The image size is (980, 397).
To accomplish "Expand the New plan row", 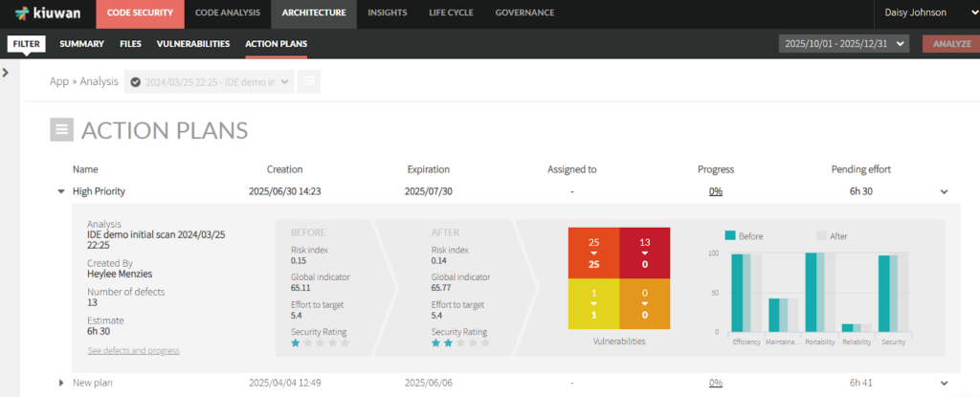I will [61, 382].
